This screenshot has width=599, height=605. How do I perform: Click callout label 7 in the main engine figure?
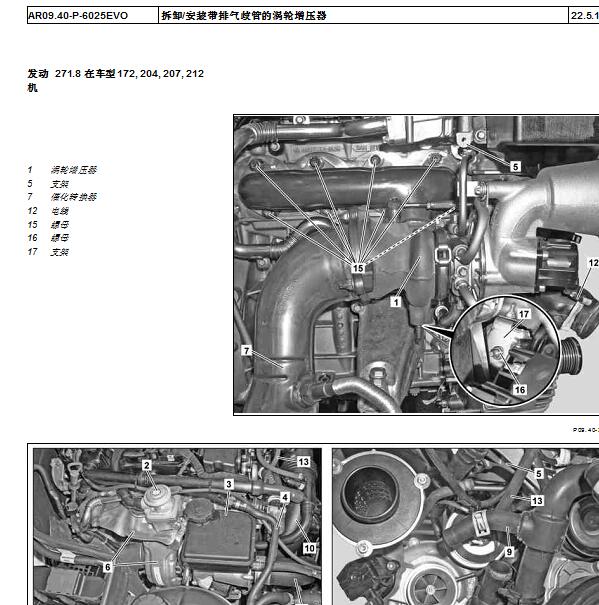tap(247, 351)
